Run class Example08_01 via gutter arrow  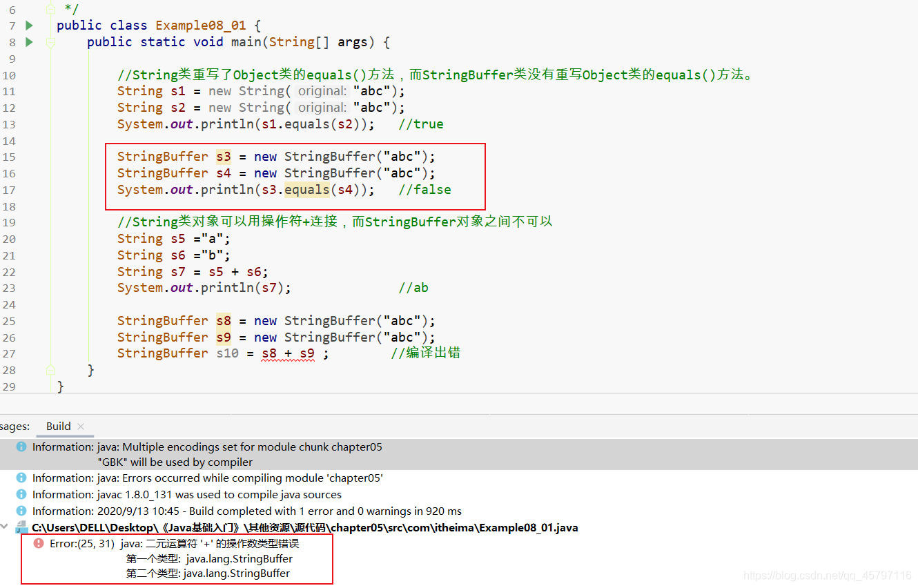29,26
